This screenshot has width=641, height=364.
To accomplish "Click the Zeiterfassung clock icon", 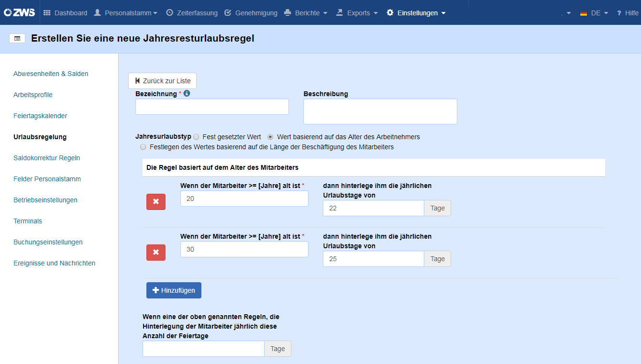I will [x=170, y=12].
